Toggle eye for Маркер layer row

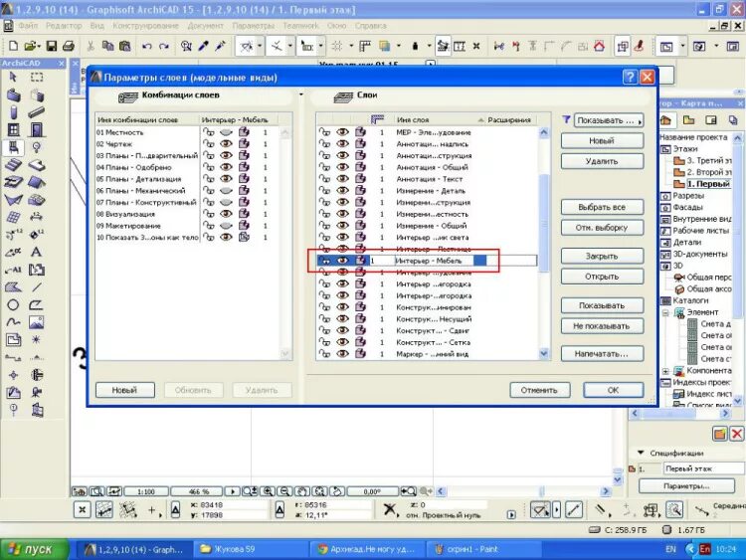pyautogui.click(x=342, y=353)
